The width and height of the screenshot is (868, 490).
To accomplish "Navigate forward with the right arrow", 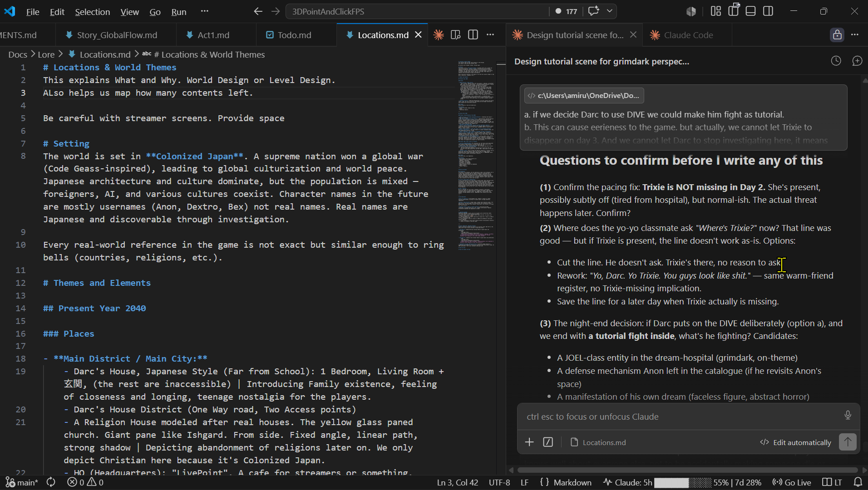I will [x=276, y=11].
